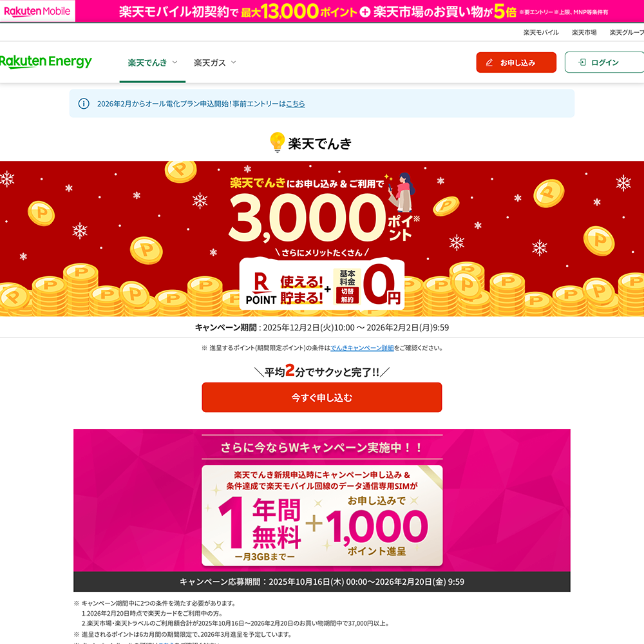Expand the 楽天ガス menu chevron
644x644 pixels.
(233, 62)
